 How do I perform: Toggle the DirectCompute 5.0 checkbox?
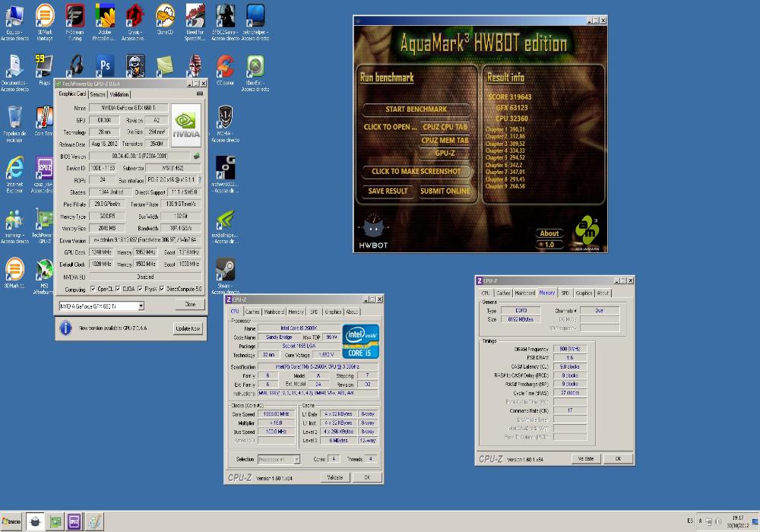click(162, 289)
